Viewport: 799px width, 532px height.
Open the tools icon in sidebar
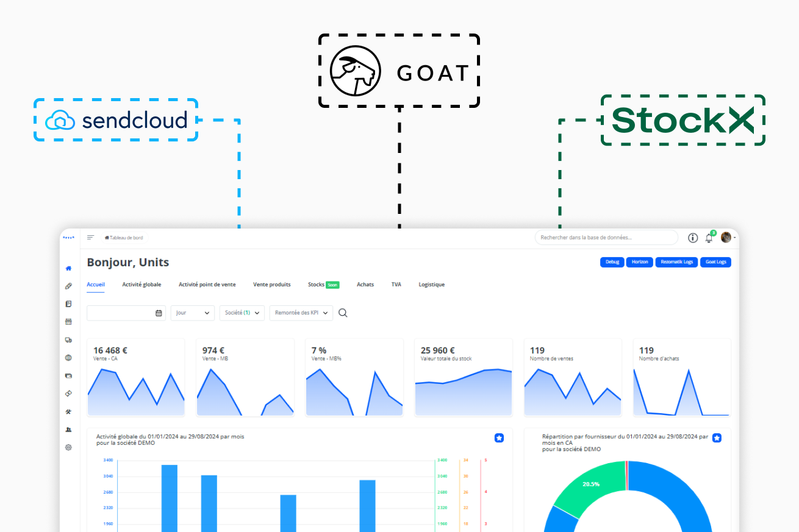pyautogui.click(x=68, y=411)
